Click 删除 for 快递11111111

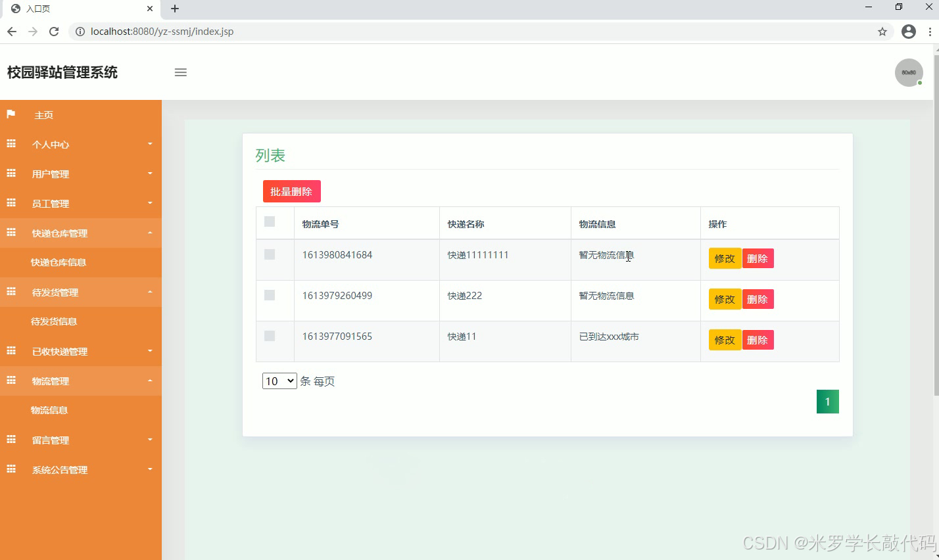[758, 258]
